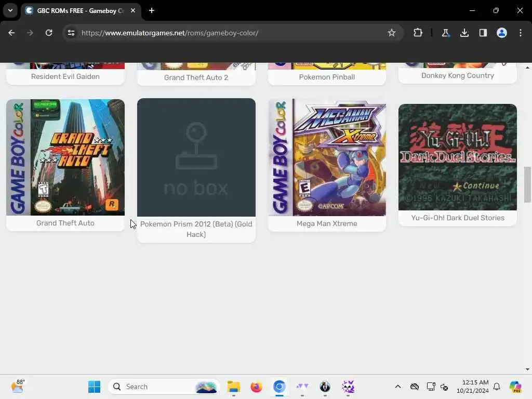Open Chrome three-dot menu
532x399 pixels.
(521, 33)
